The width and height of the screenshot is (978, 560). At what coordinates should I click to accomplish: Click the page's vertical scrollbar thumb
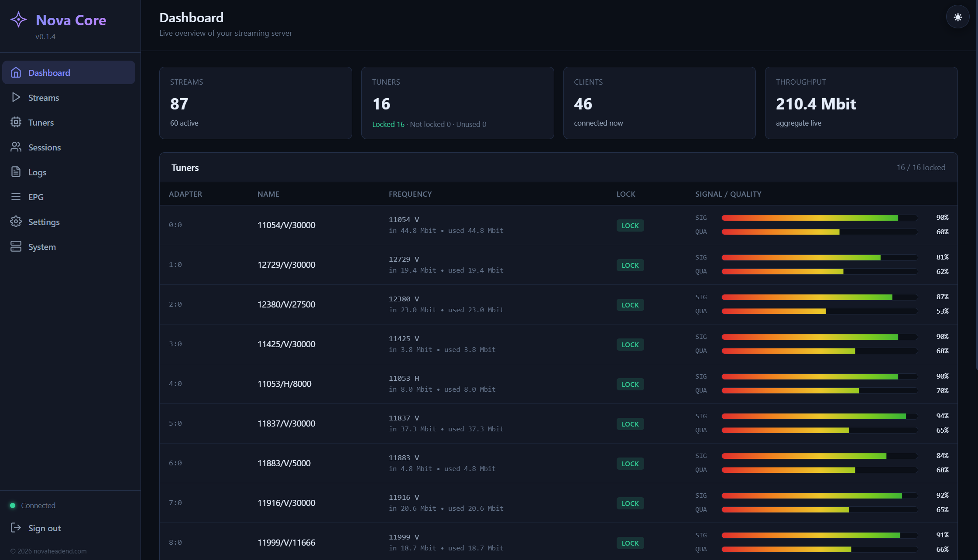point(977,185)
